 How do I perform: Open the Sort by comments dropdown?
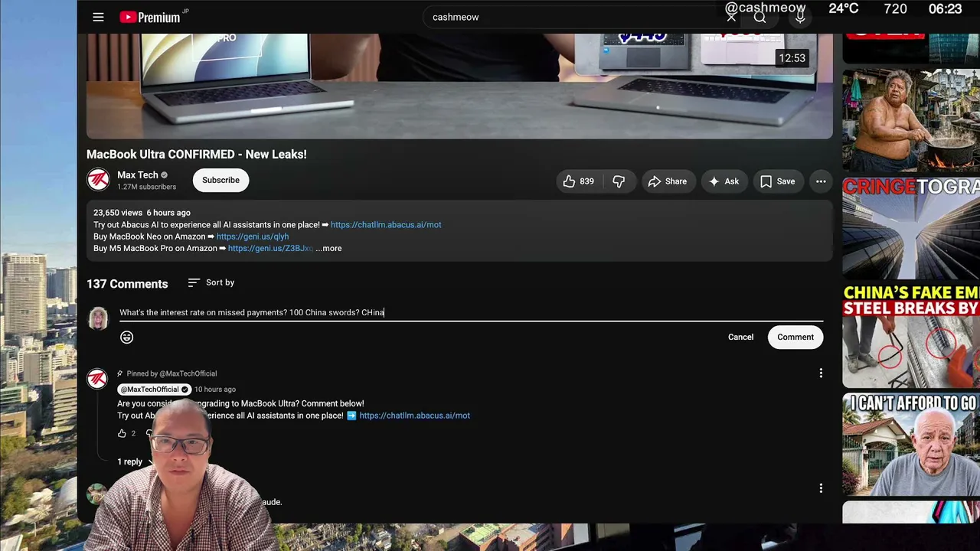[211, 282]
